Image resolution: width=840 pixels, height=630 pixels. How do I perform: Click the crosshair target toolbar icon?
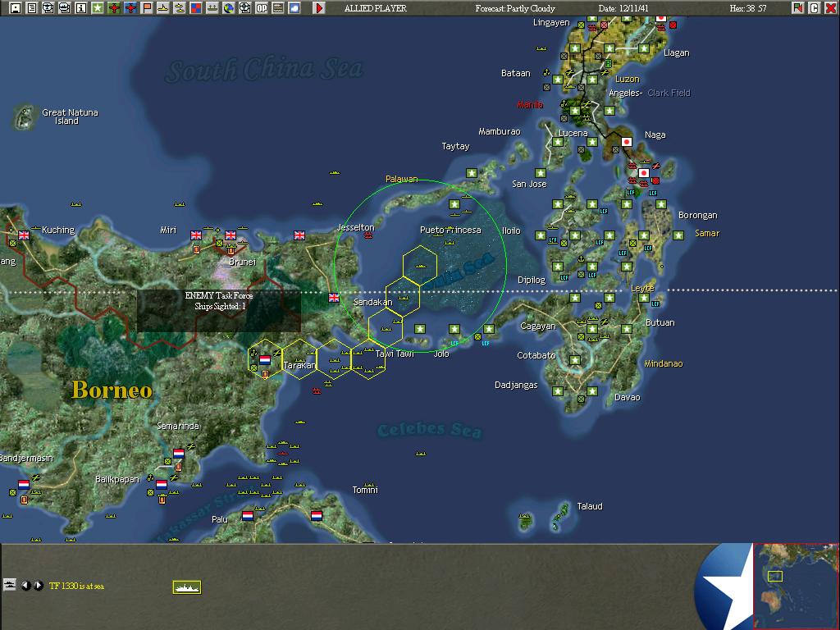coord(244,8)
